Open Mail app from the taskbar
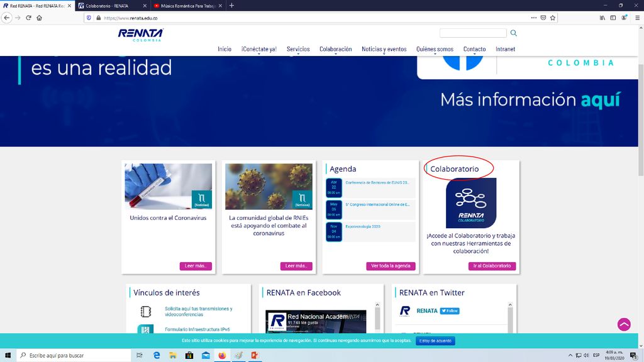Viewport: 644px width, 362px height. point(206,355)
